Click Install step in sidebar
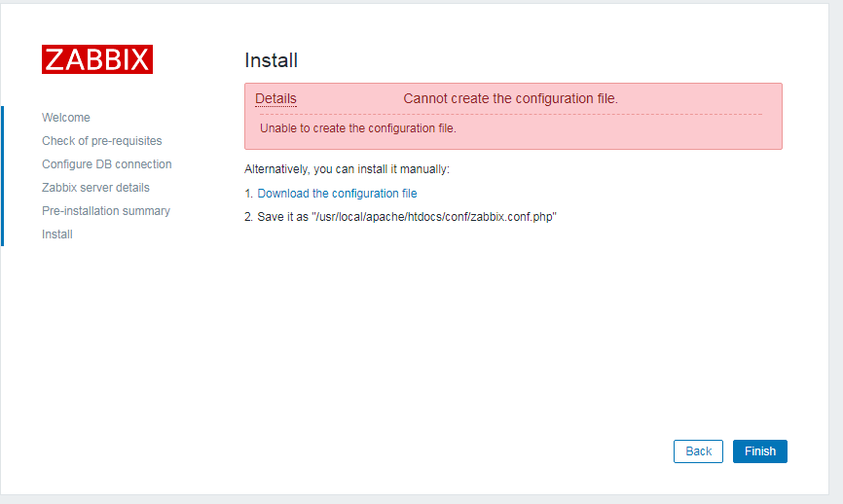The height and width of the screenshot is (504, 843). click(57, 234)
